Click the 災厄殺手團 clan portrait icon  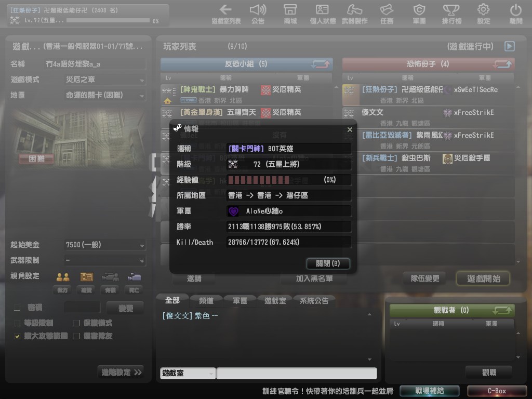pos(447,158)
